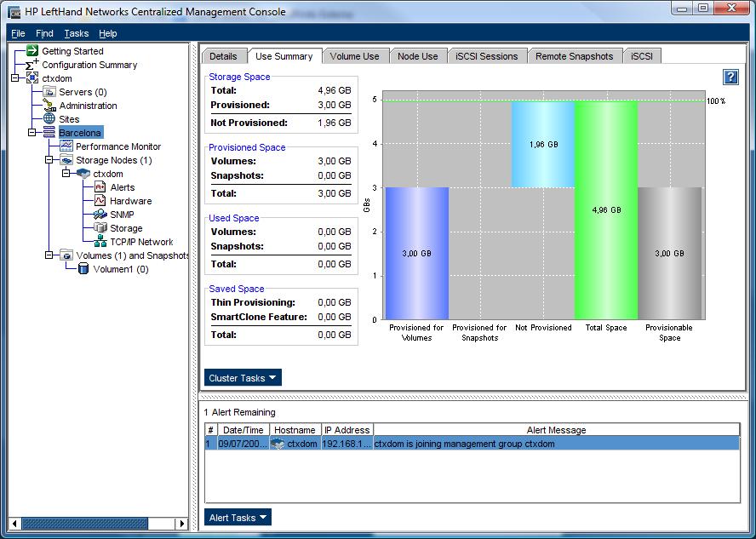
Task: Click the # column header in alerts
Action: (210, 430)
